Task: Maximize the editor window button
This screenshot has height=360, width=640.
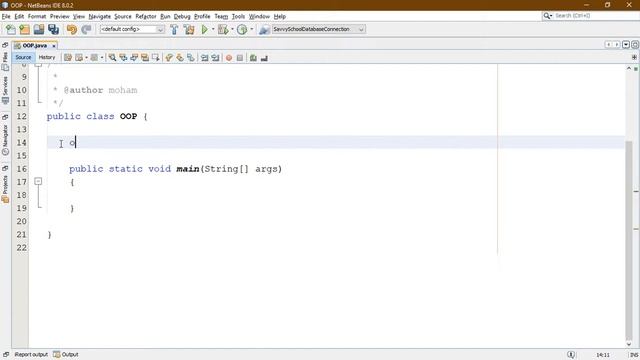Action: [x=635, y=44]
